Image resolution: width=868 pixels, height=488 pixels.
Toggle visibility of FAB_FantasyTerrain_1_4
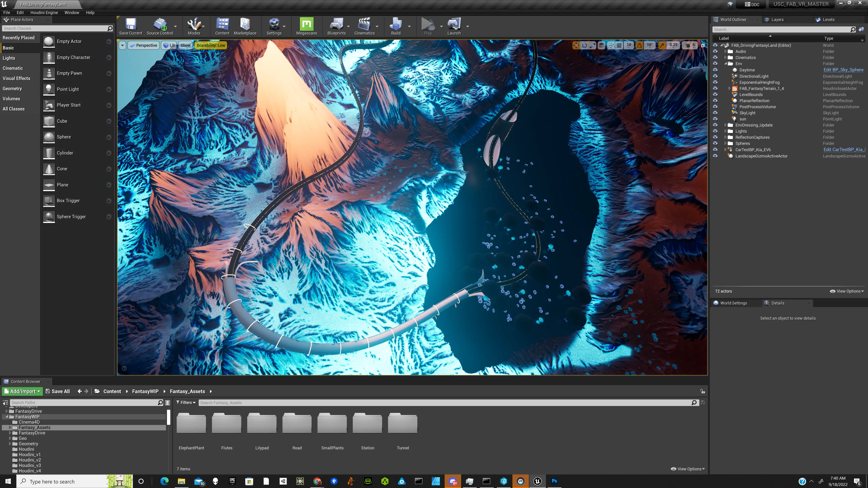[715, 88]
